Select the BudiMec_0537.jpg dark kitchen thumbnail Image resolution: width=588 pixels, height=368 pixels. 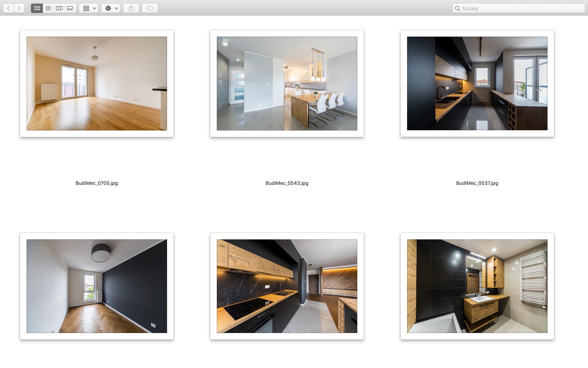(x=477, y=83)
